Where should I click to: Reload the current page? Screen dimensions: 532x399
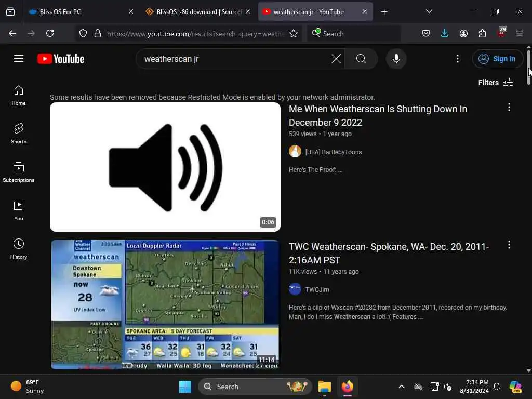click(x=50, y=33)
